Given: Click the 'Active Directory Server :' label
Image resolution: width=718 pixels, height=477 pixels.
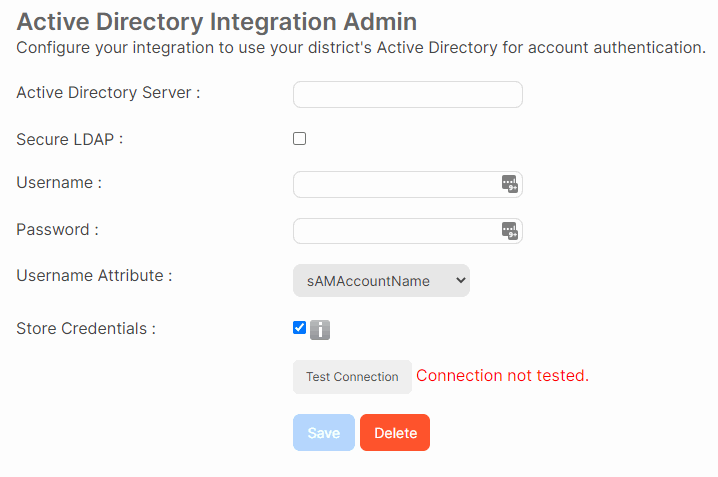Looking at the screenshot, I should click(x=109, y=92).
